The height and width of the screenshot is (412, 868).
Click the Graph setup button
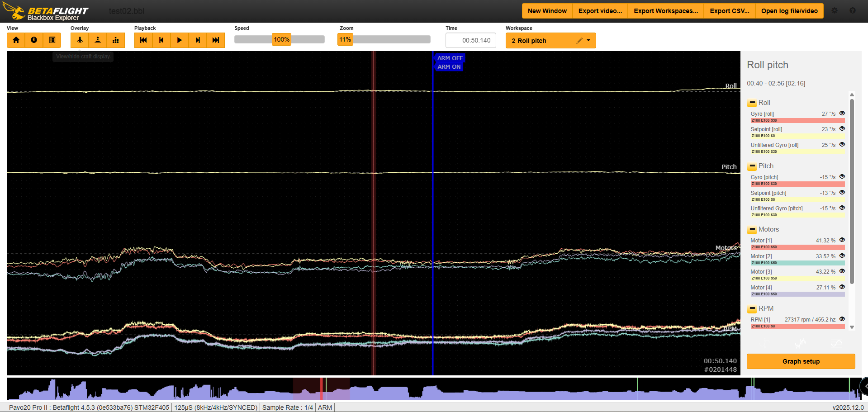coord(801,361)
